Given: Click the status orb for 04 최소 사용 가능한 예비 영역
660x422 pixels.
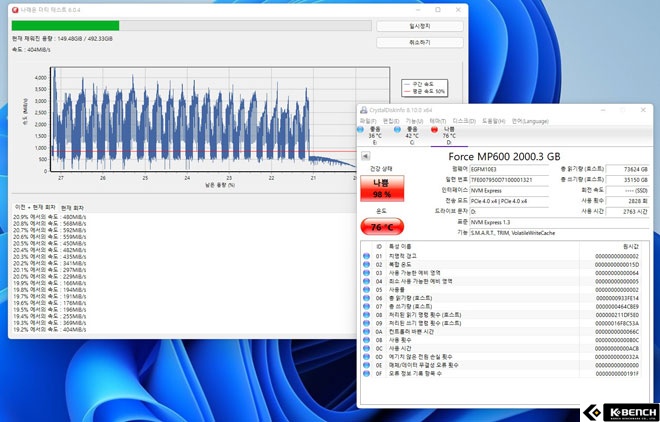Looking at the screenshot, I should pos(366,281).
